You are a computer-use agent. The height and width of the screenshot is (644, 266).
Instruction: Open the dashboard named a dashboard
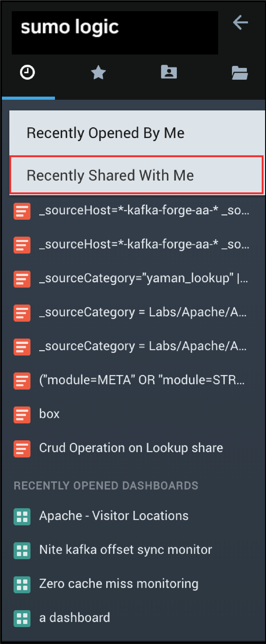click(x=75, y=618)
